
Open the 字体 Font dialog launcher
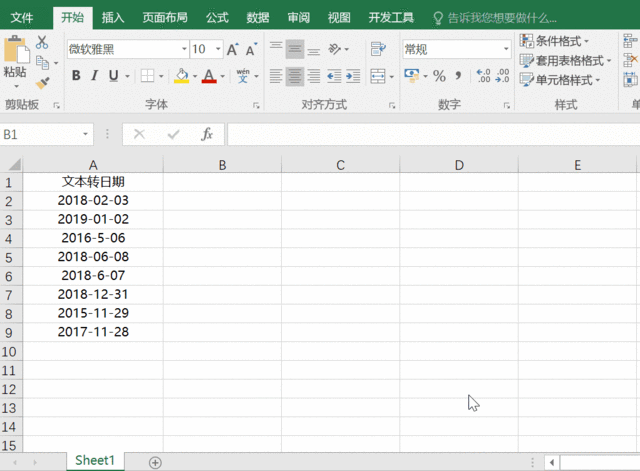pyautogui.click(x=256, y=106)
